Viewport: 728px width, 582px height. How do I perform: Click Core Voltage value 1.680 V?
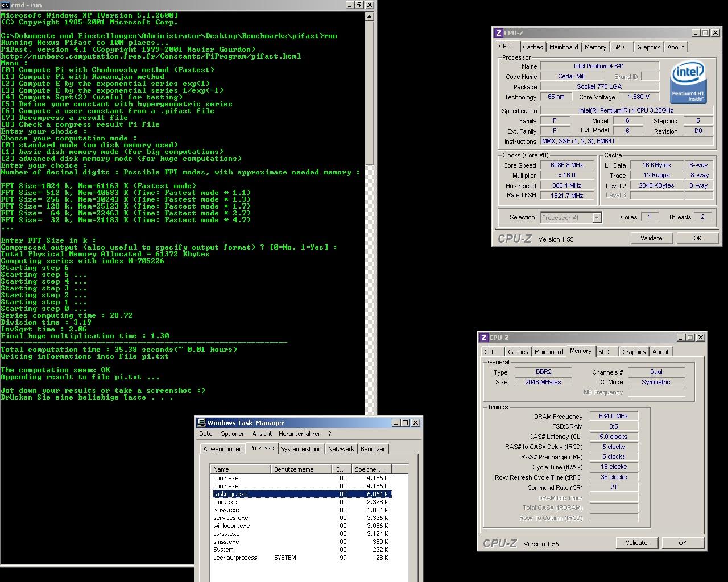(x=639, y=97)
